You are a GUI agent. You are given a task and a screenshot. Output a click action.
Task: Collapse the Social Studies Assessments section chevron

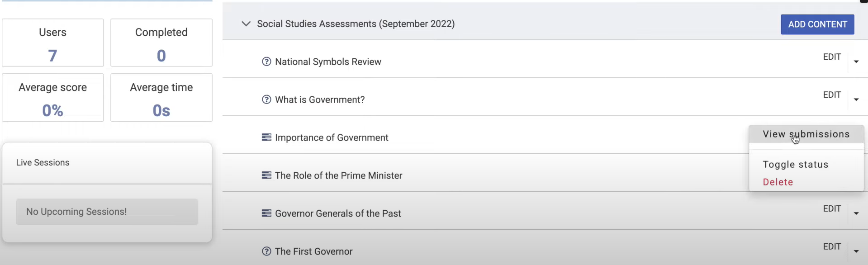[246, 24]
